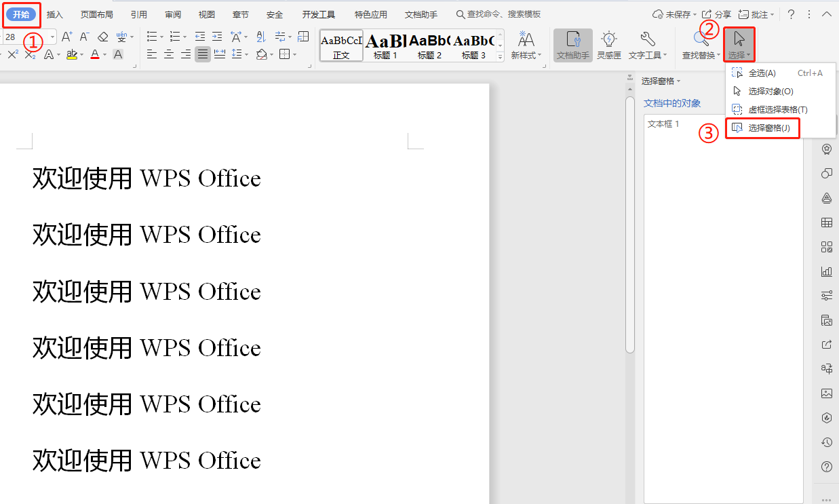Click the paragraph shading fill icon

tap(262, 54)
